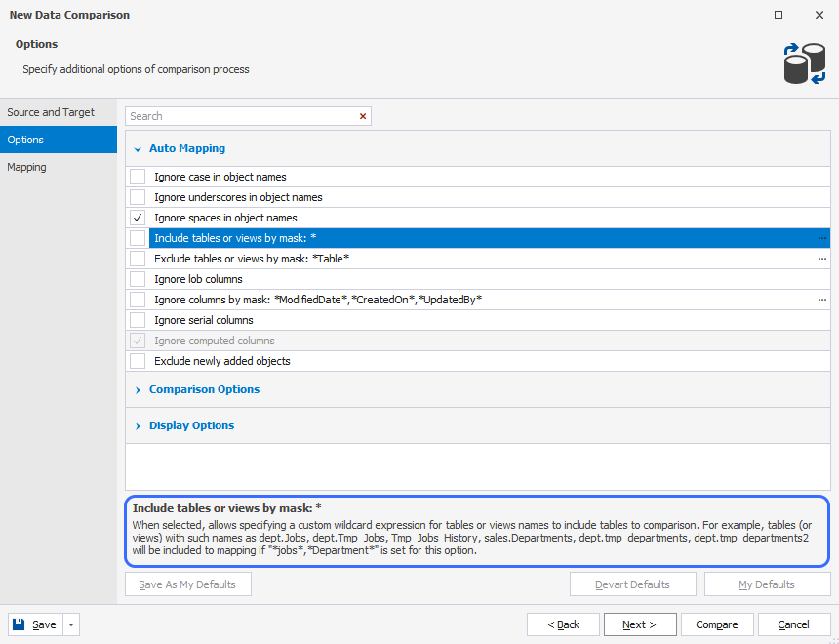Clear the search box using the X icon

coord(362,115)
